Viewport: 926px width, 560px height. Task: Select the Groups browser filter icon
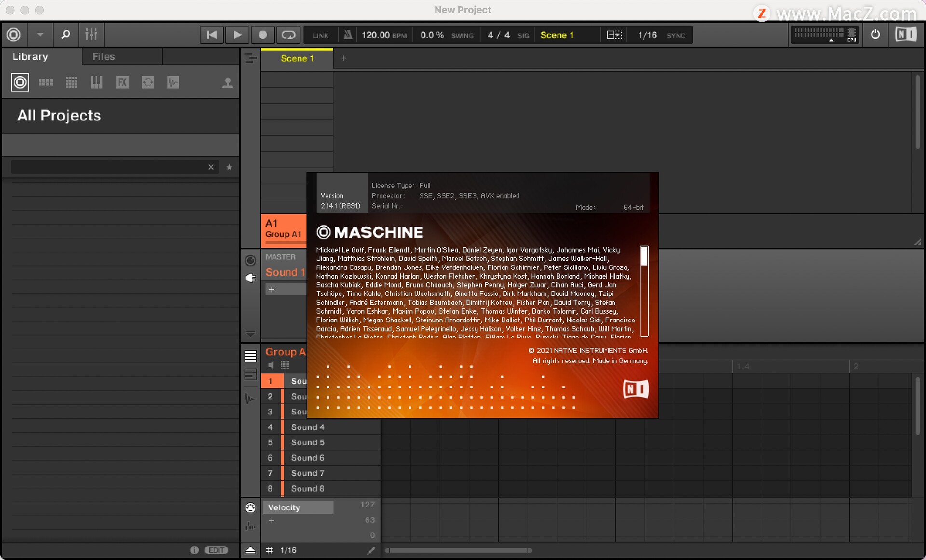(45, 82)
